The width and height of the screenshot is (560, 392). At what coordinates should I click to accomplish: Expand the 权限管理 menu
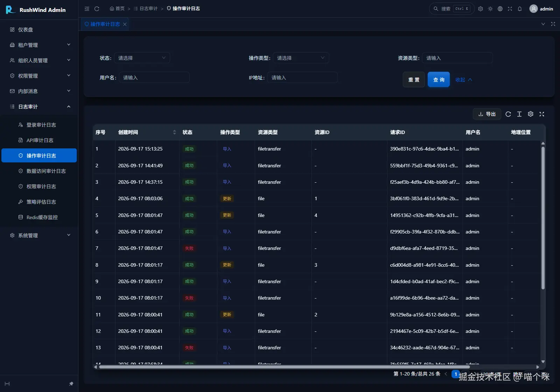click(x=39, y=76)
